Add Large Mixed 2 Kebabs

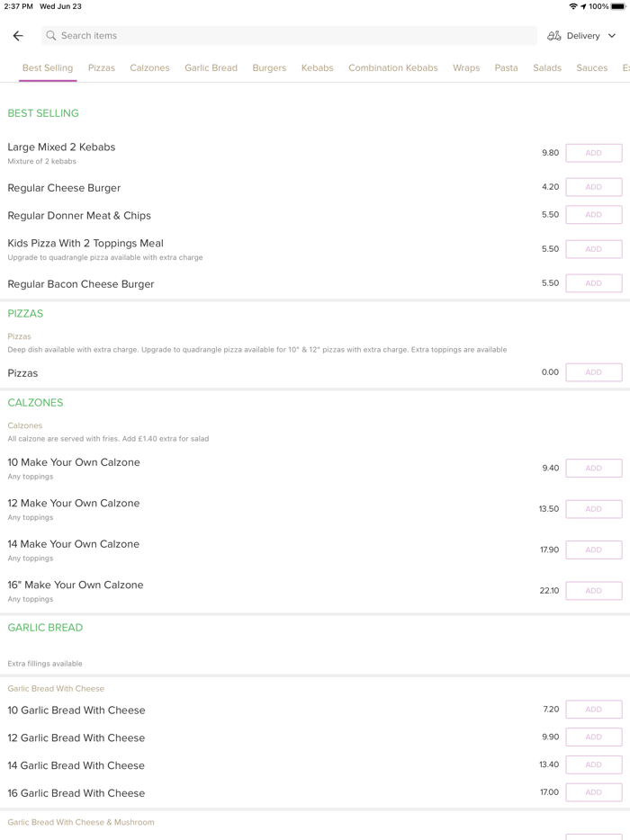click(x=593, y=153)
